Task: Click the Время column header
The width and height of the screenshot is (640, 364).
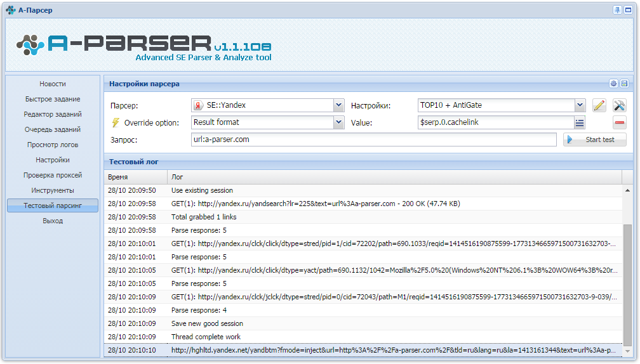Action: (135, 177)
